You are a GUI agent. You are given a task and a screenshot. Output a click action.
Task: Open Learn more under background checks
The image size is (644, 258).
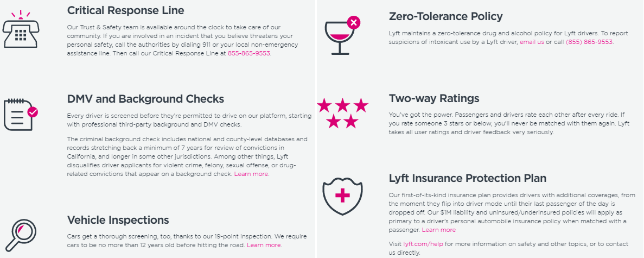tap(251, 174)
